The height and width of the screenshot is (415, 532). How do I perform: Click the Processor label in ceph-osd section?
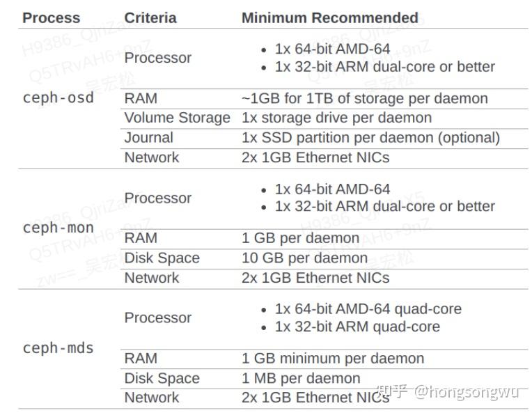click(x=157, y=58)
